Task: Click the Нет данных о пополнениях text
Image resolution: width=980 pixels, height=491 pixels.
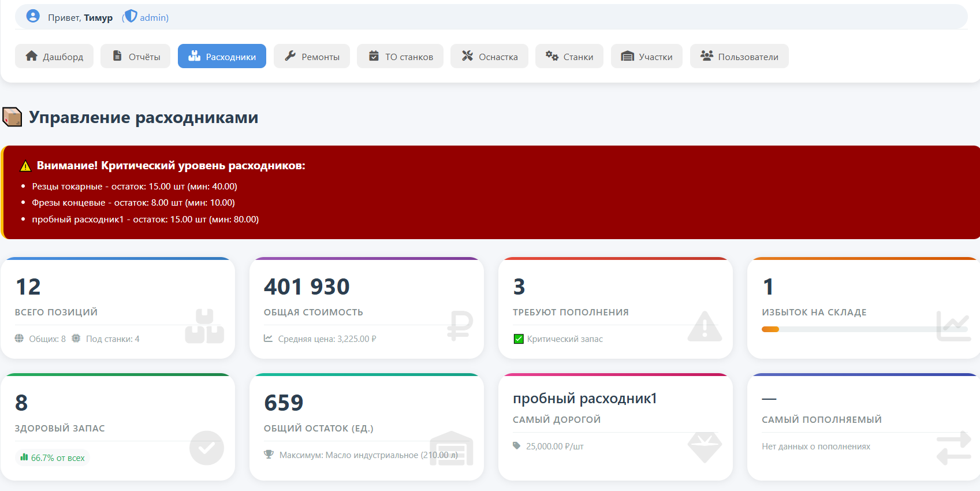Action: (816, 447)
